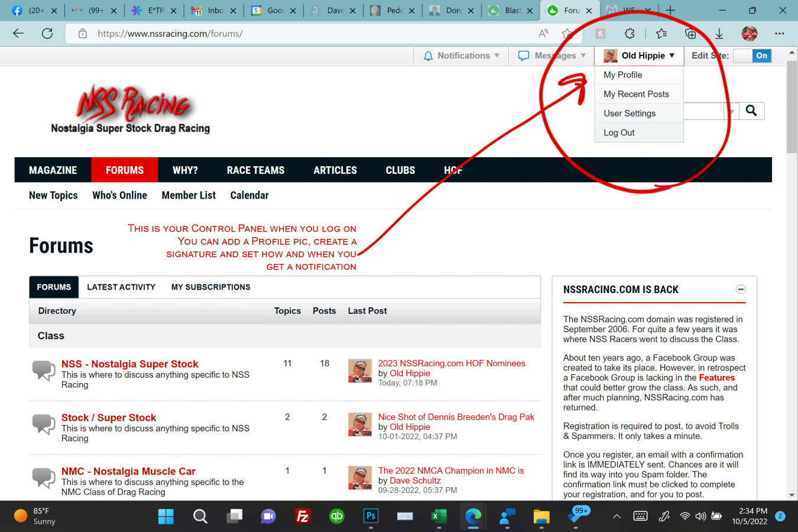This screenshot has width=798, height=532.
Task: Switch to the MY SUBSCRIPTIONS tab
Action: [x=211, y=287]
